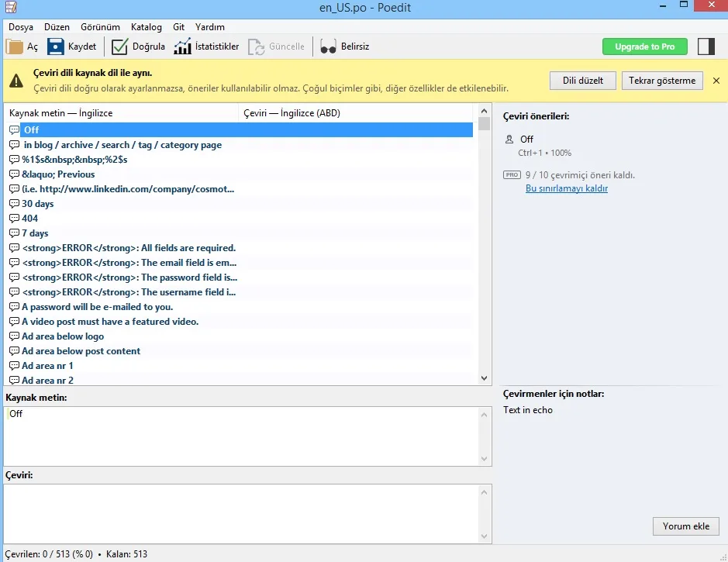Click the comment bubble beside 'Ad area below logo'
The height and width of the screenshot is (562, 728).
click(15, 336)
